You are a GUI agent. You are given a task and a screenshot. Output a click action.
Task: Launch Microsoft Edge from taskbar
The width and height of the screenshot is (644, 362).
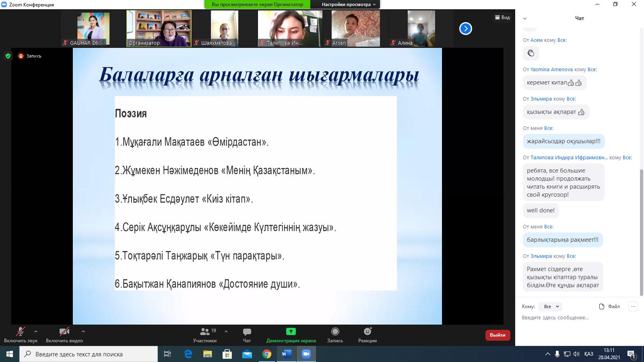[188, 354]
